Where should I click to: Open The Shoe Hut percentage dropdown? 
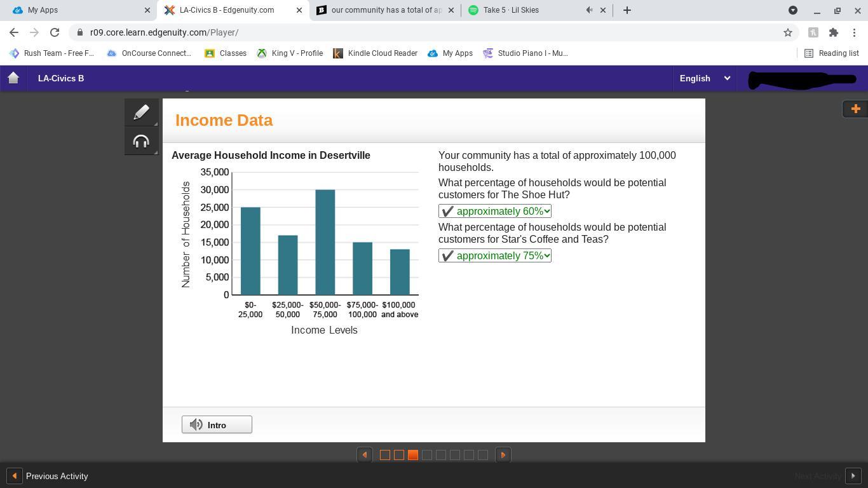[x=494, y=211]
